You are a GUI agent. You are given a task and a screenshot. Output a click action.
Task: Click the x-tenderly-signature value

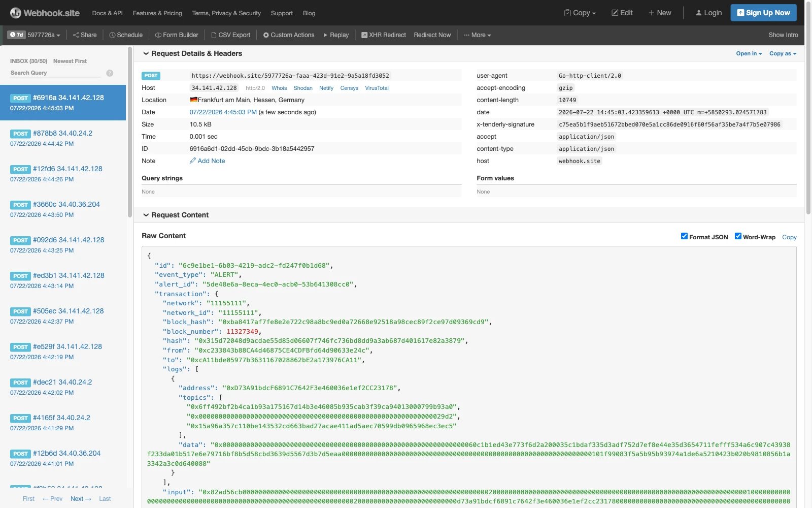click(x=669, y=124)
